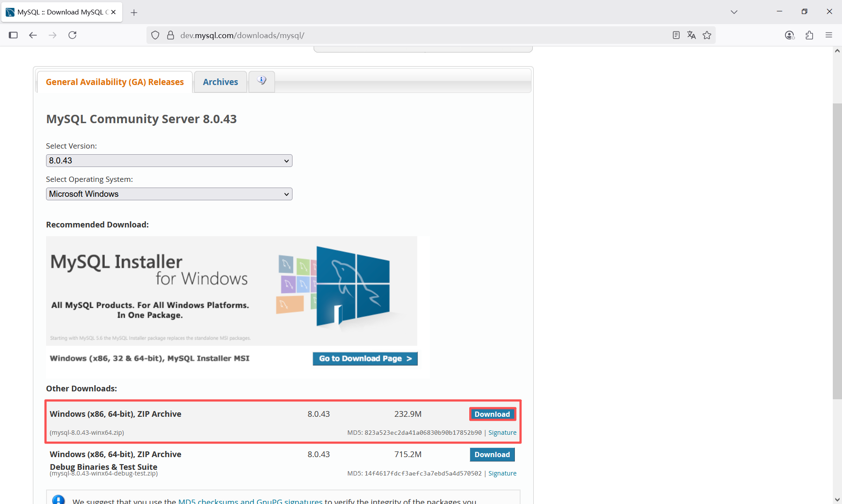
Task: Open the list all tabs chevron
Action: tap(734, 12)
